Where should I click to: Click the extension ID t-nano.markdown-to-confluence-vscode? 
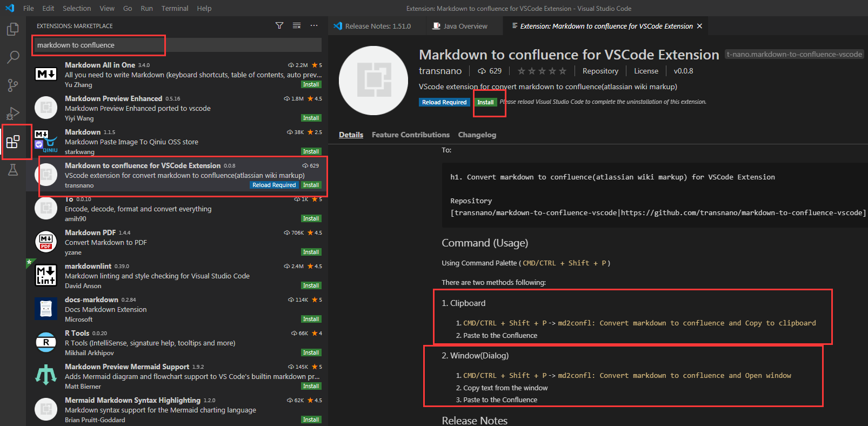point(794,54)
